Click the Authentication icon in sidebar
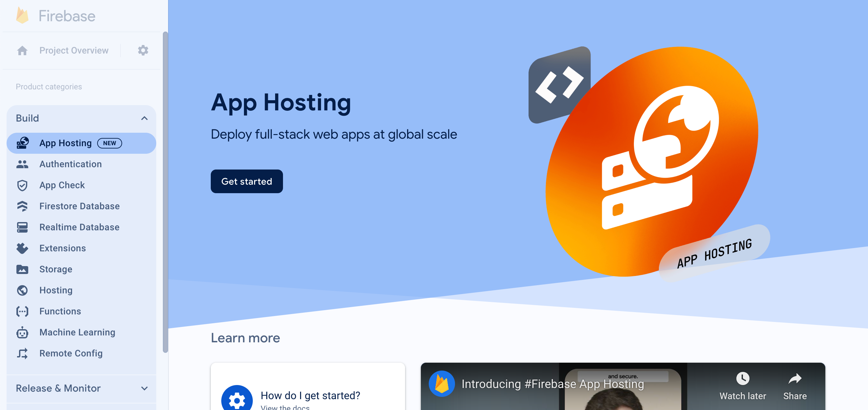 [23, 164]
